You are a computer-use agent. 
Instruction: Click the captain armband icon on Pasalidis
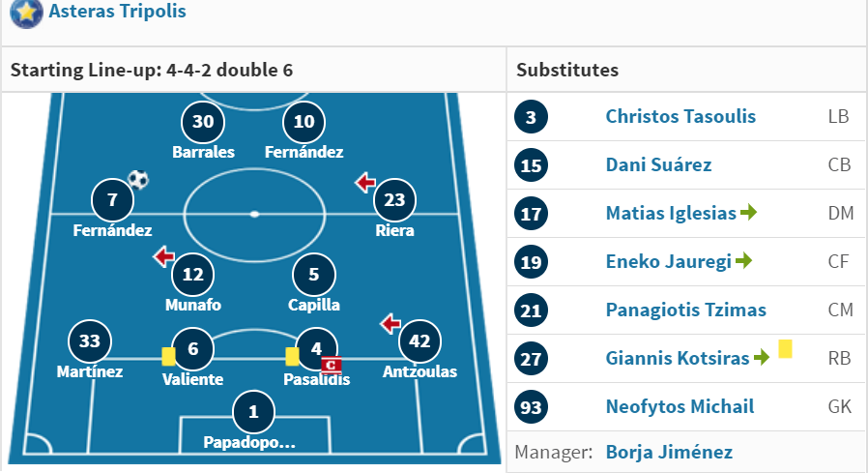[331, 365]
